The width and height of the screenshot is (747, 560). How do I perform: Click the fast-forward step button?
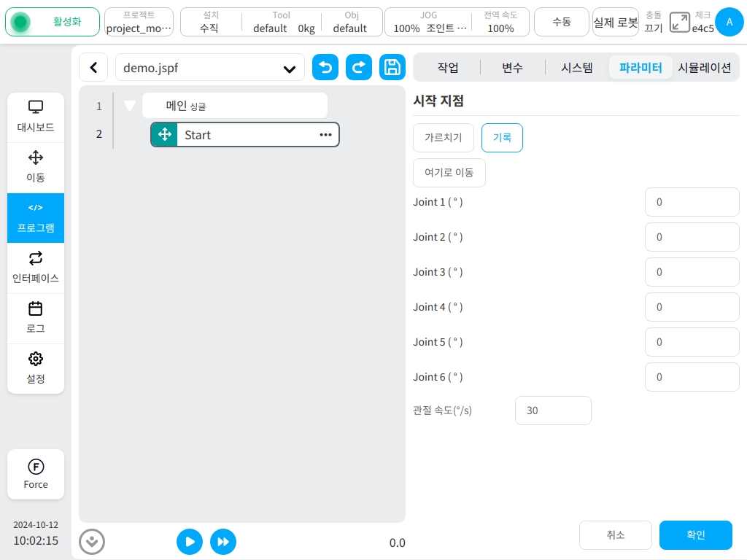[x=223, y=542]
